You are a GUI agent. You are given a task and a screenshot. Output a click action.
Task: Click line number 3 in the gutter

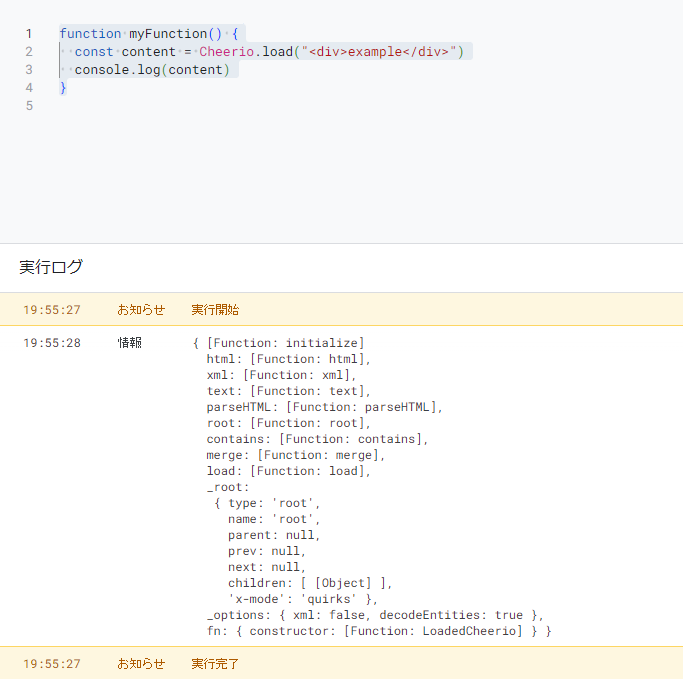[x=29, y=70]
